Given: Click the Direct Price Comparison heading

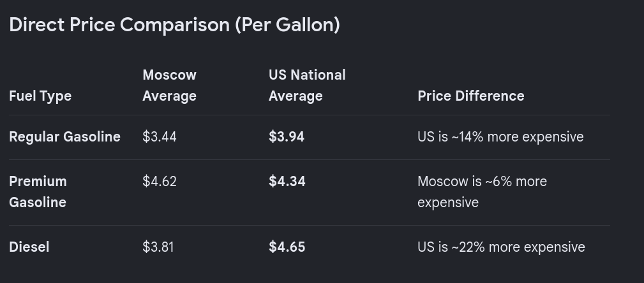Looking at the screenshot, I should [x=174, y=25].
